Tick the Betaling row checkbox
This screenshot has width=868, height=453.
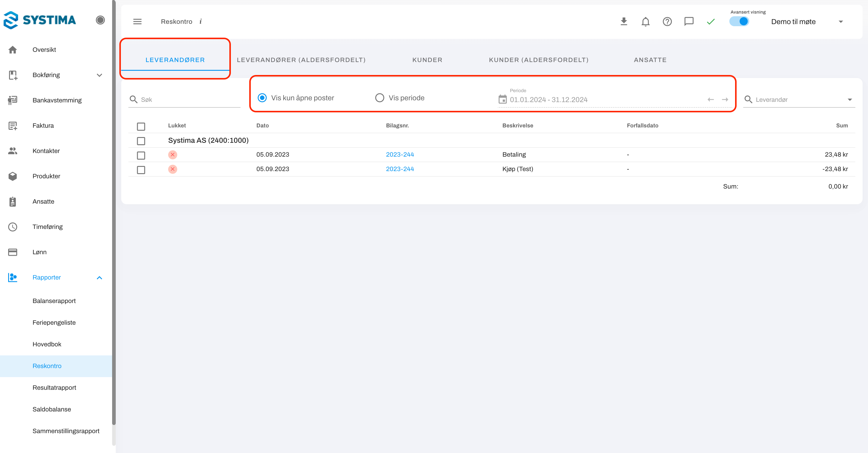coord(141,155)
